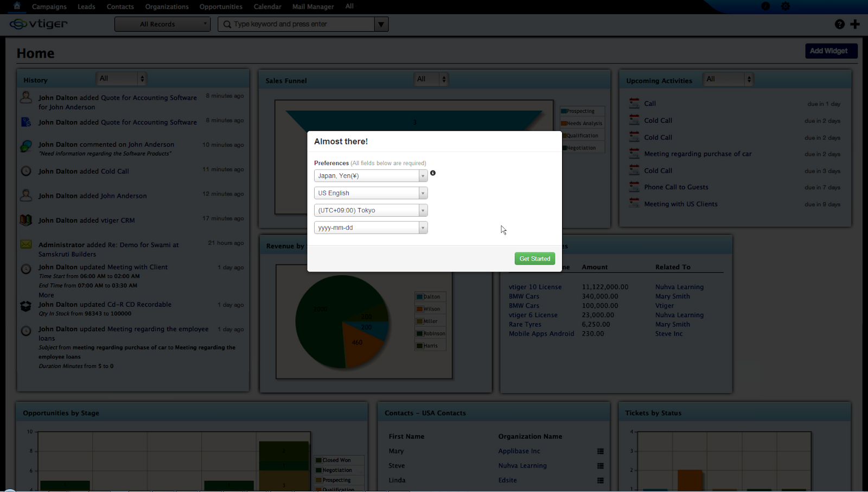Open the Calendar menu
Viewport: 868px width, 492px height.
(x=267, y=7)
